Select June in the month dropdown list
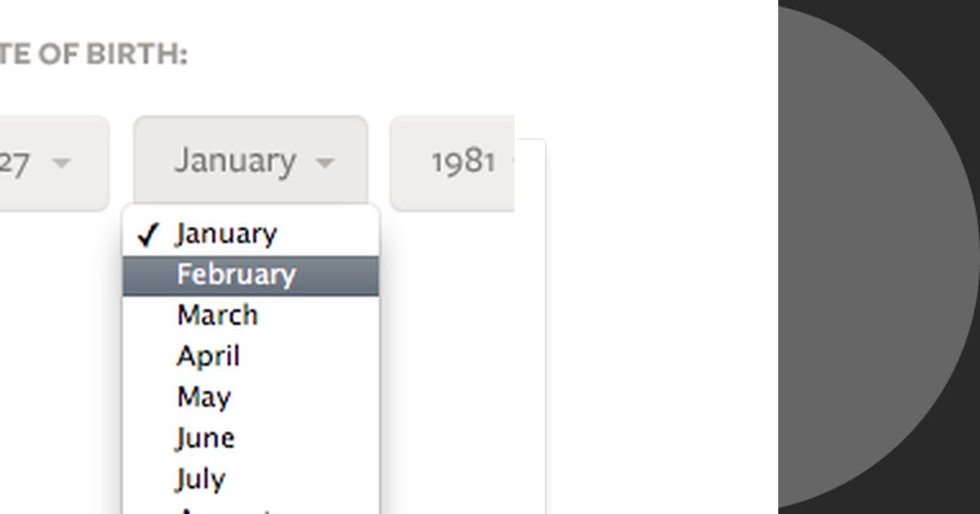 [x=205, y=438]
